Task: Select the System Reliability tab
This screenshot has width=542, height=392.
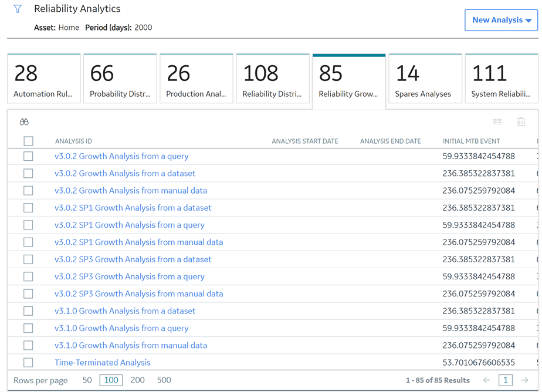Action: (502, 79)
